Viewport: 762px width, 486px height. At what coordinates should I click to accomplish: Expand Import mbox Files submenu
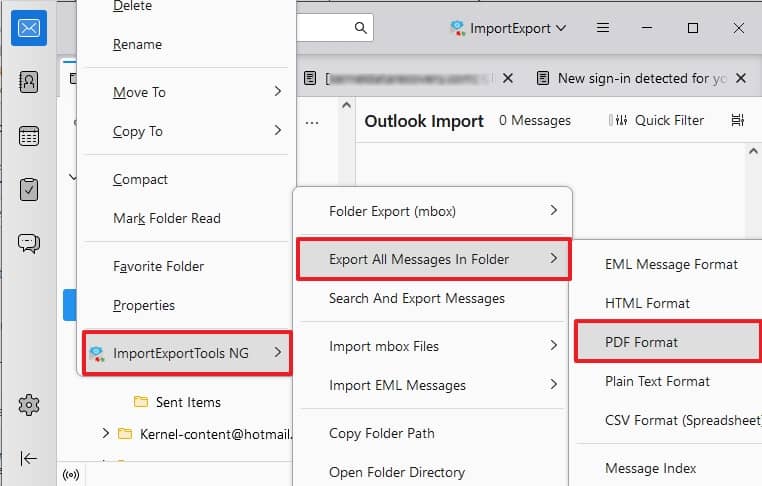433,346
